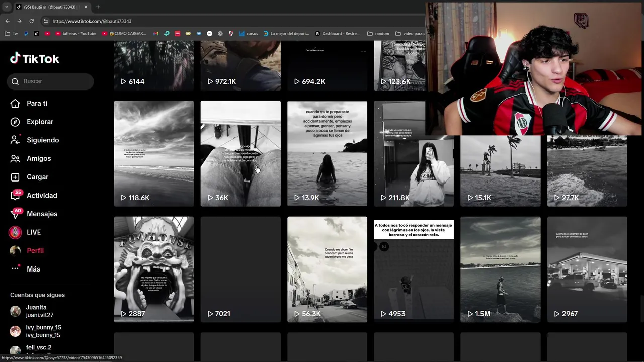Open the cursos bookmark

pyautogui.click(x=249, y=34)
